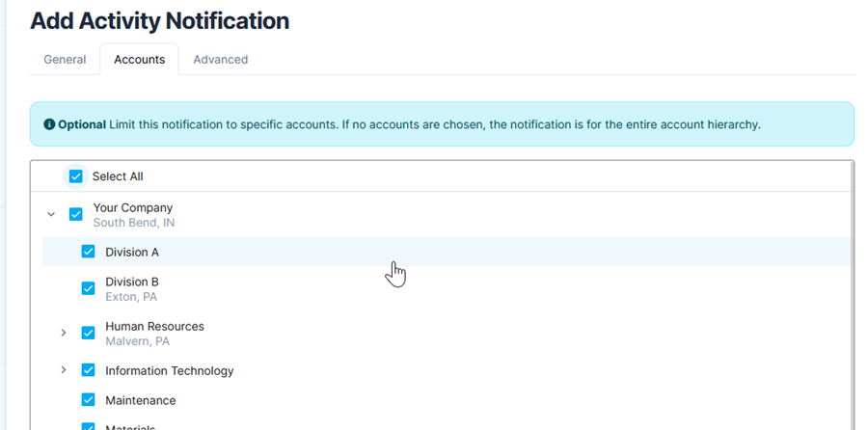868x430 pixels.
Task: Click the Maintenance account label
Action: [x=141, y=400]
